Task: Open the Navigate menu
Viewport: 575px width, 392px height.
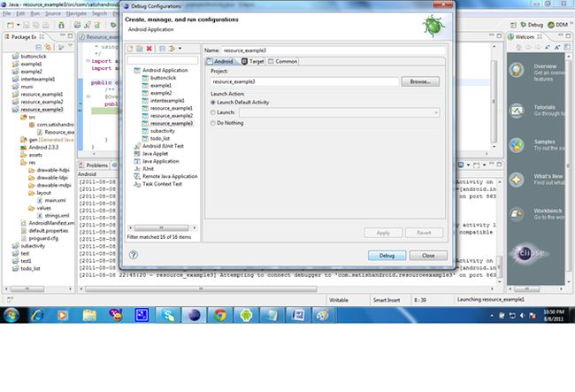Action: pyautogui.click(x=76, y=13)
